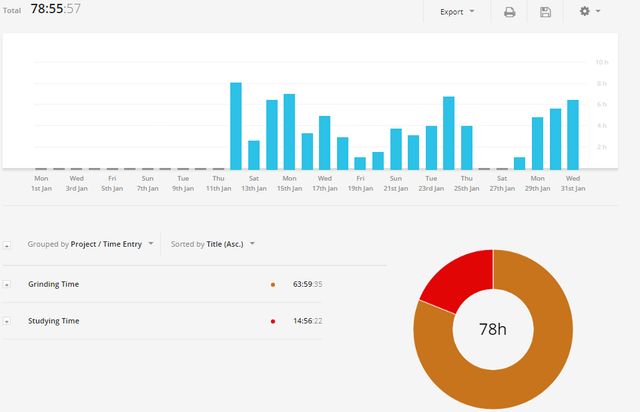This screenshot has height=412, width=640.
Task: Click the print report icon
Action: pyautogui.click(x=509, y=12)
